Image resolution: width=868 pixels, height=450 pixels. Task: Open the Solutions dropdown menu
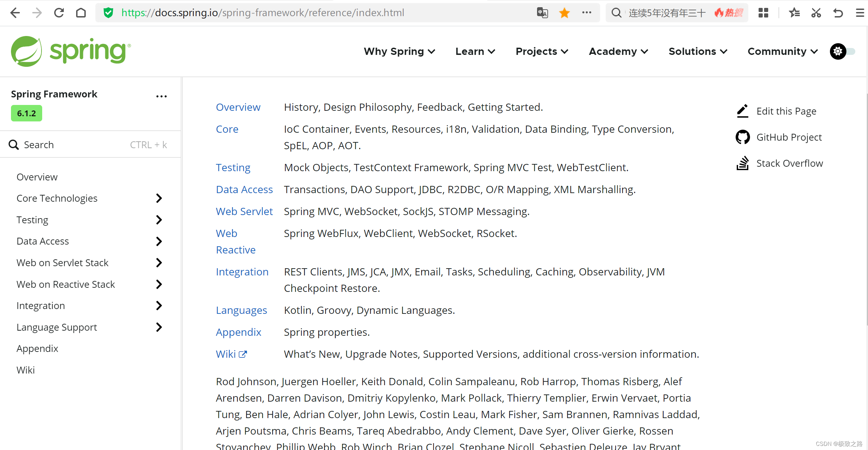698,51
